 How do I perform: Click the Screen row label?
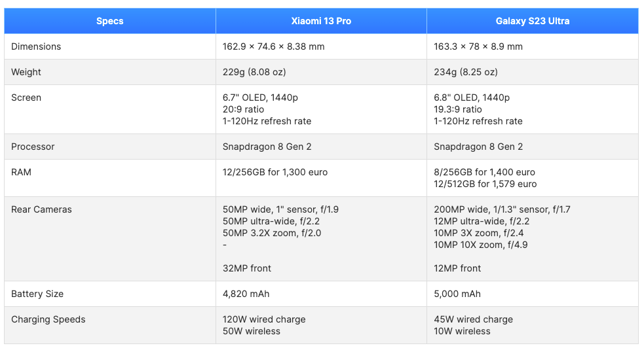coord(26,97)
